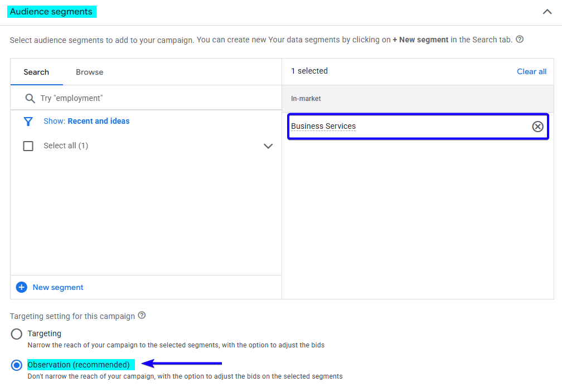Click the 1 selected label
Screen dimensions: 562x392
[309, 71]
